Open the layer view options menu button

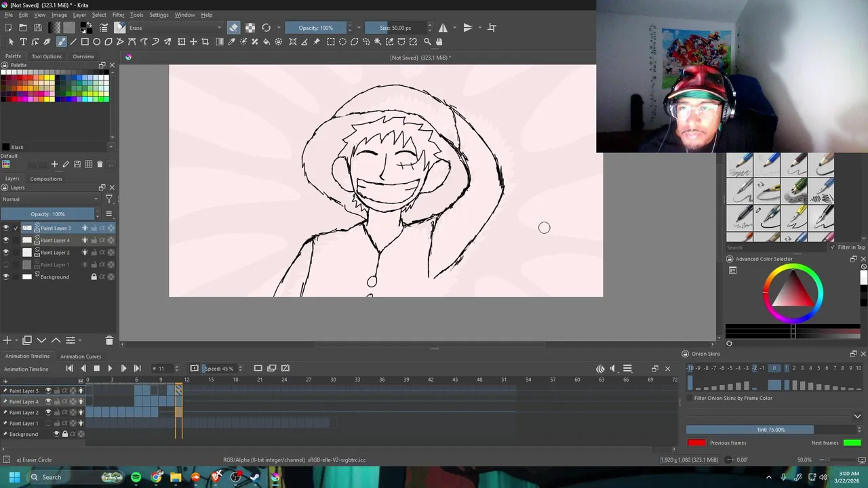(x=108, y=214)
